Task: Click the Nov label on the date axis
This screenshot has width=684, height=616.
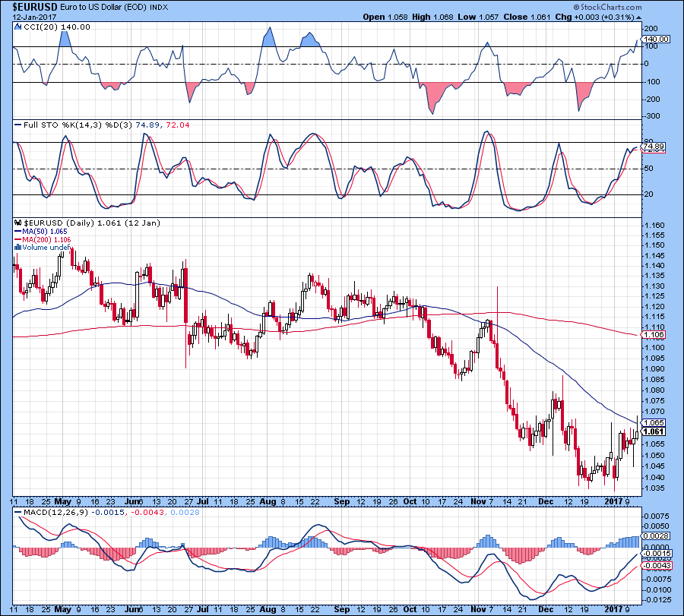Action: [x=478, y=502]
